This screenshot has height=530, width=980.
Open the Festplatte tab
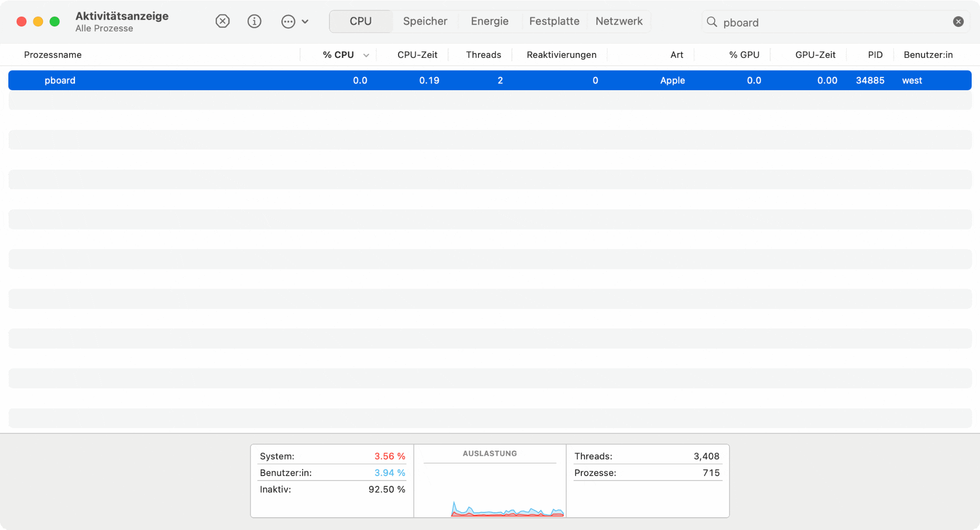pyautogui.click(x=554, y=21)
